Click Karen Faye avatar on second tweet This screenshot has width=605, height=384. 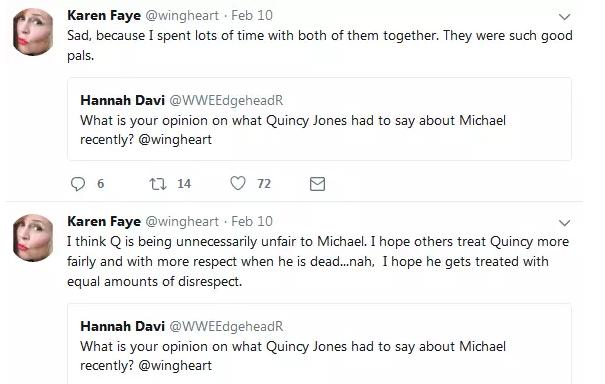33,238
